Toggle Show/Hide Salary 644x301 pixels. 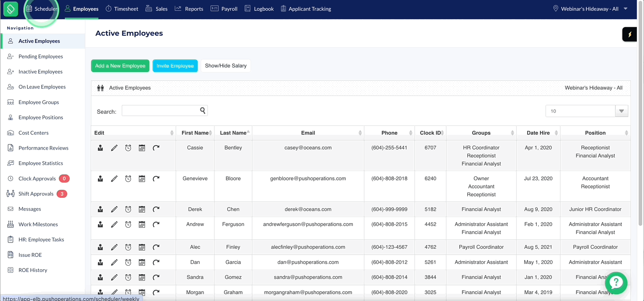(226, 66)
